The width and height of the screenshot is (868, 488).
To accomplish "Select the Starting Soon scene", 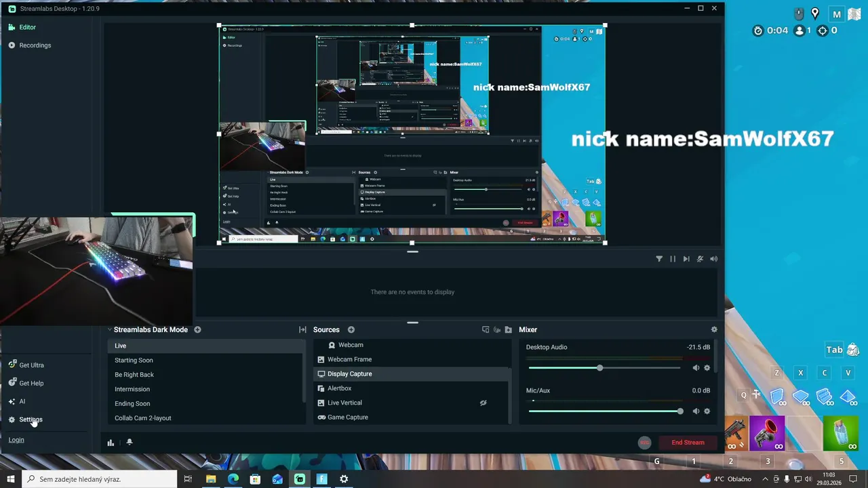I will pos(206,361).
